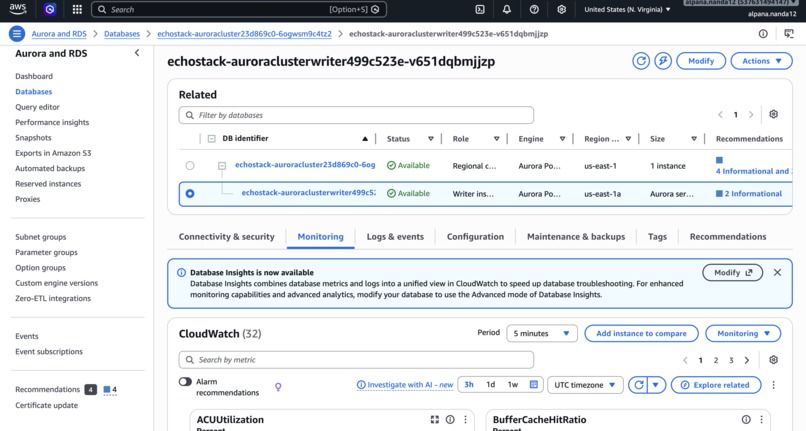Open Snapshots in sidebar
The height and width of the screenshot is (431, 806).
pos(33,138)
